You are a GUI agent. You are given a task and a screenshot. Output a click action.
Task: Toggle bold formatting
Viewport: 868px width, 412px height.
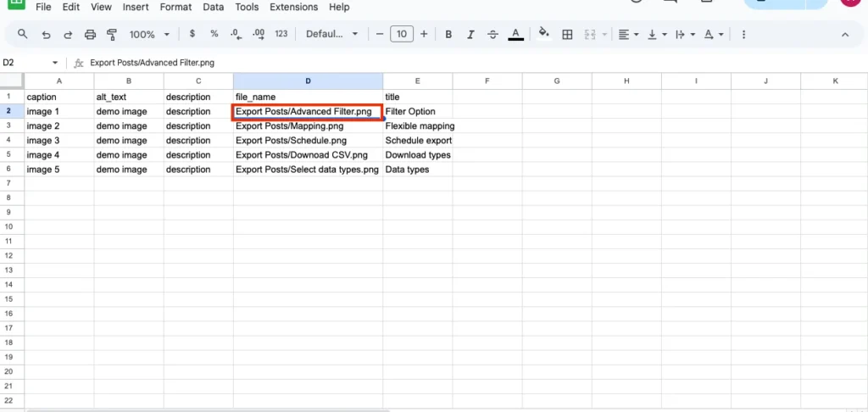448,35
